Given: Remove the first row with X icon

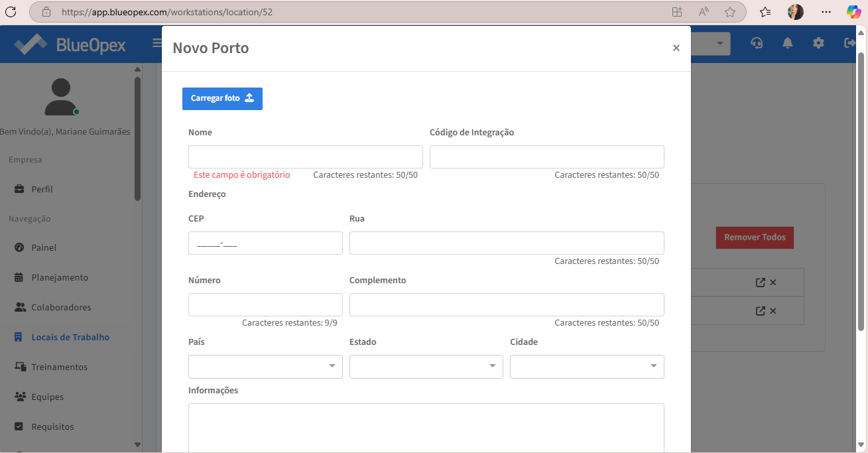Looking at the screenshot, I should [x=773, y=283].
